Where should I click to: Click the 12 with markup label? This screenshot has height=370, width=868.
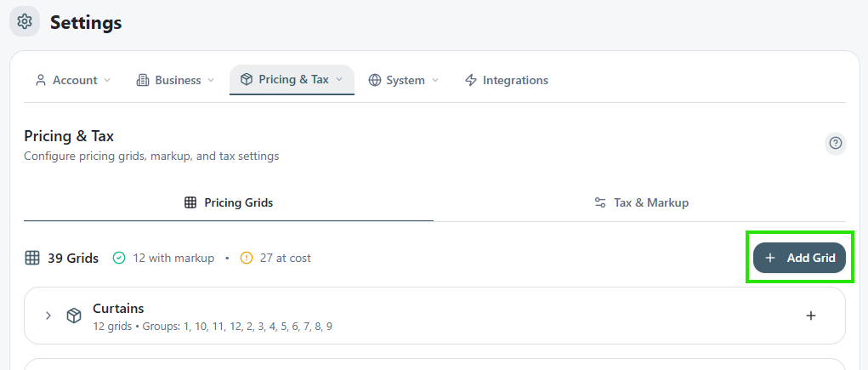[x=173, y=258]
